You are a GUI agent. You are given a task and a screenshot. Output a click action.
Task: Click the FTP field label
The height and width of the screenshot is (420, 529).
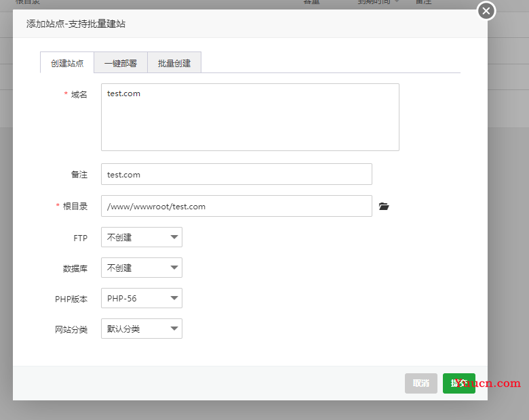(x=80, y=238)
